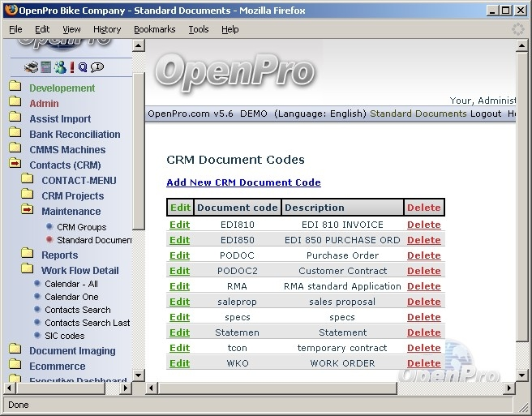
Task: Click the blue Q icon
Action: tap(83, 67)
